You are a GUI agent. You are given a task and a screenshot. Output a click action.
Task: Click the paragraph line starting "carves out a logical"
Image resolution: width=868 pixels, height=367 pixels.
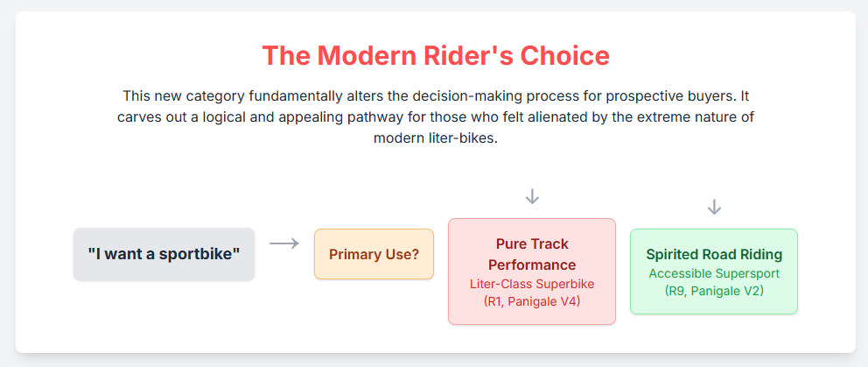[x=436, y=116]
